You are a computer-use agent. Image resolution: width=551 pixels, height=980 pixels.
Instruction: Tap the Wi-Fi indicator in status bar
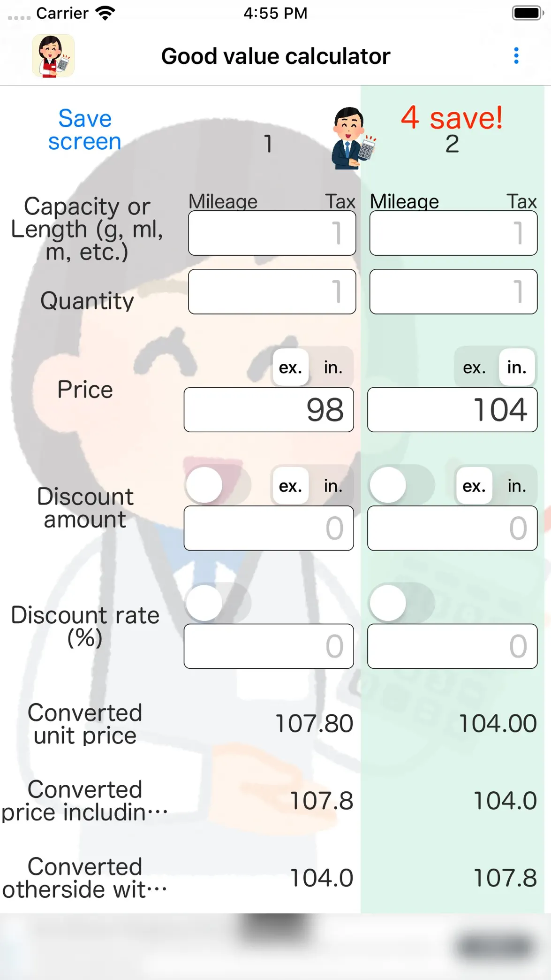point(105,13)
